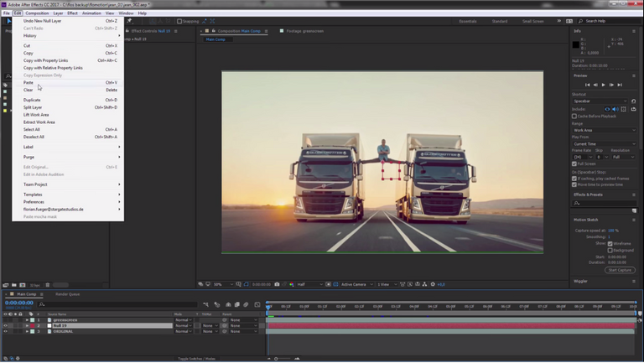Click the hide shy layers icon in timeline
Image resolution: width=644 pixels, height=363 pixels.
pyautogui.click(x=228, y=304)
